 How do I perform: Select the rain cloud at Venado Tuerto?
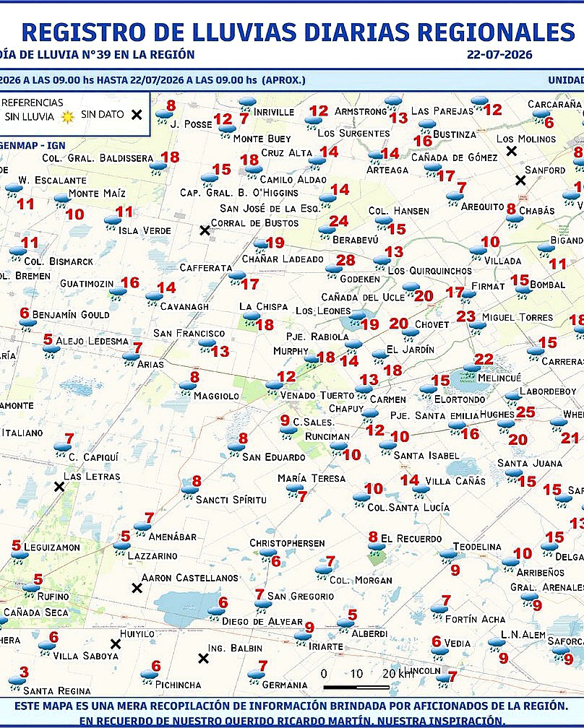(274, 388)
